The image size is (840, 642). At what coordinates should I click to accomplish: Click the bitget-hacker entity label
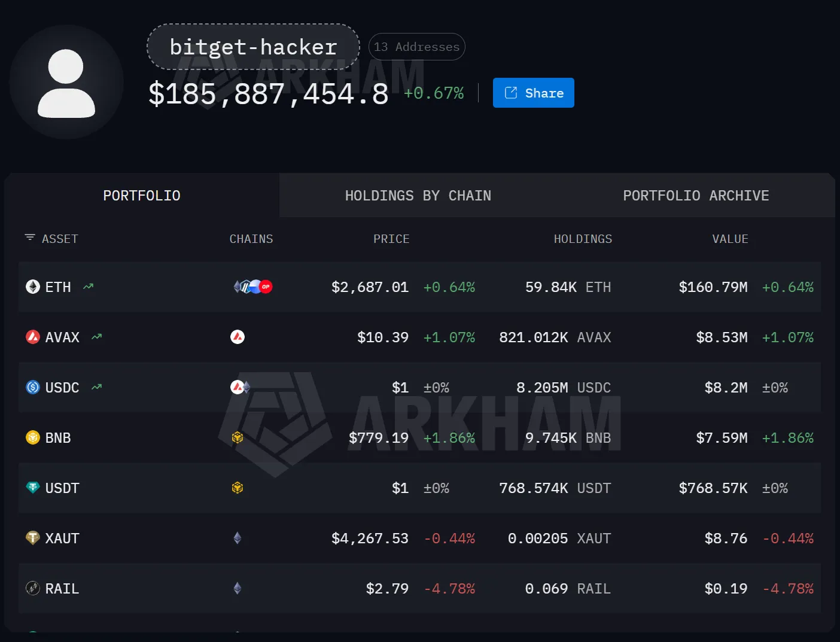click(x=253, y=47)
